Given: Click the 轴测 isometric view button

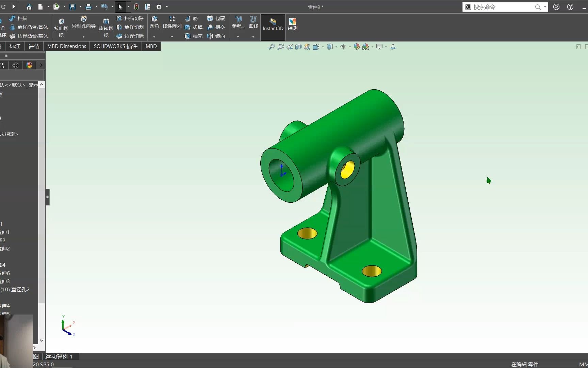Looking at the screenshot, I should tap(293, 25).
